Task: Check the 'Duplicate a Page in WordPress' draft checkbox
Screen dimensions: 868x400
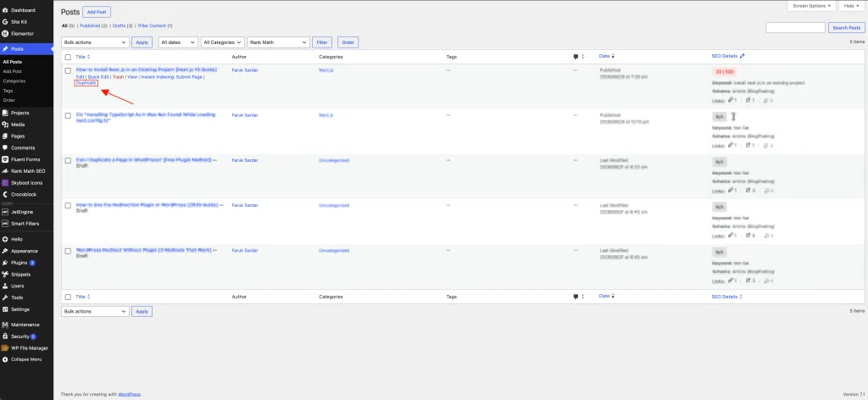Action: (68, 160)
